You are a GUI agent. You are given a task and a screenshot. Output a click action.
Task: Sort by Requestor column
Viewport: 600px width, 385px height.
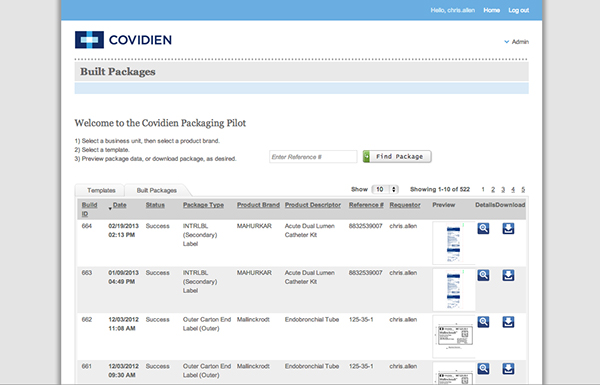405,205
